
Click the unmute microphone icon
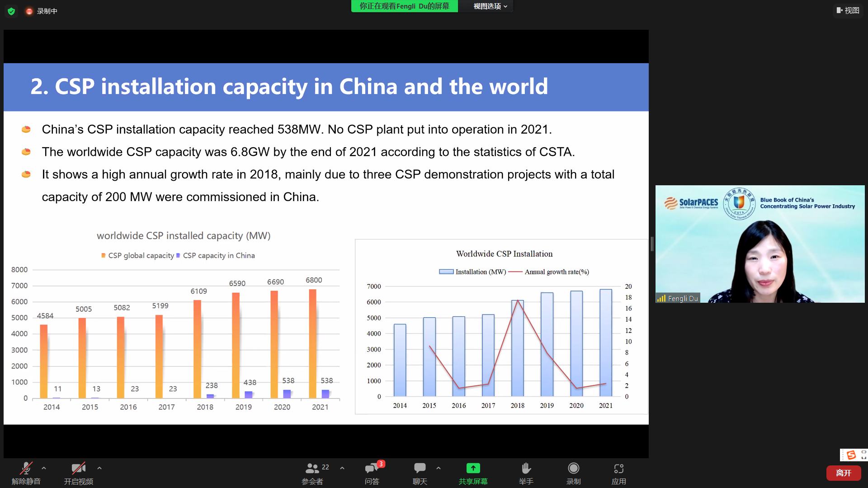[26, 469]
